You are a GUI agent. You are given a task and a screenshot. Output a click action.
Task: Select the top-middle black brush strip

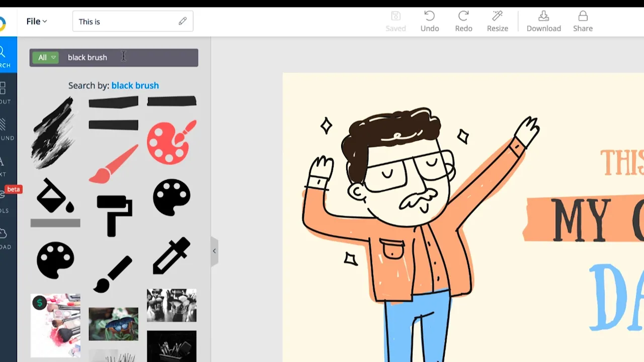[x=113, y=103]
